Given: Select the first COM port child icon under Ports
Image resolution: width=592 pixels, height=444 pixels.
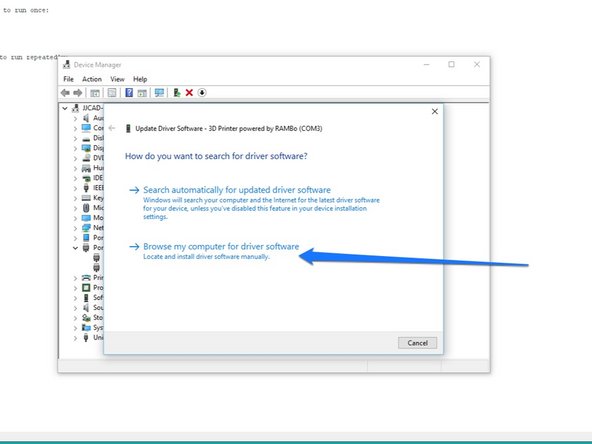Looking at the screenshot, I should point(97,257).
